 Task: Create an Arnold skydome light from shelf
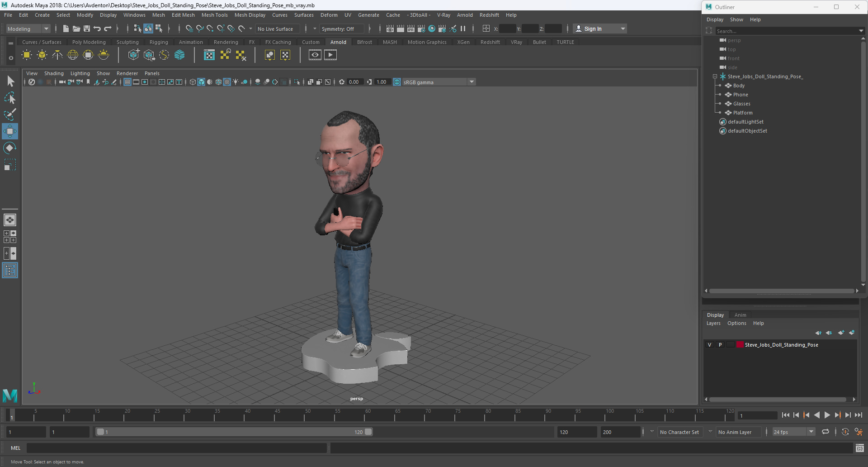click(73, 55)
